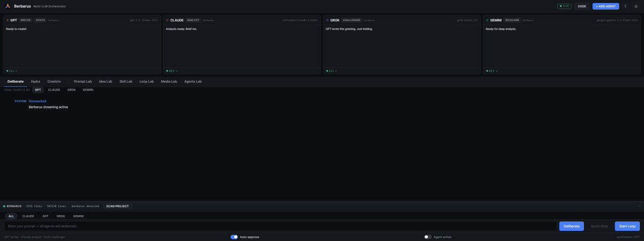Click the GPT agent status dot
Viewport: 644px width, 241px height.
[x=8, y=20]
